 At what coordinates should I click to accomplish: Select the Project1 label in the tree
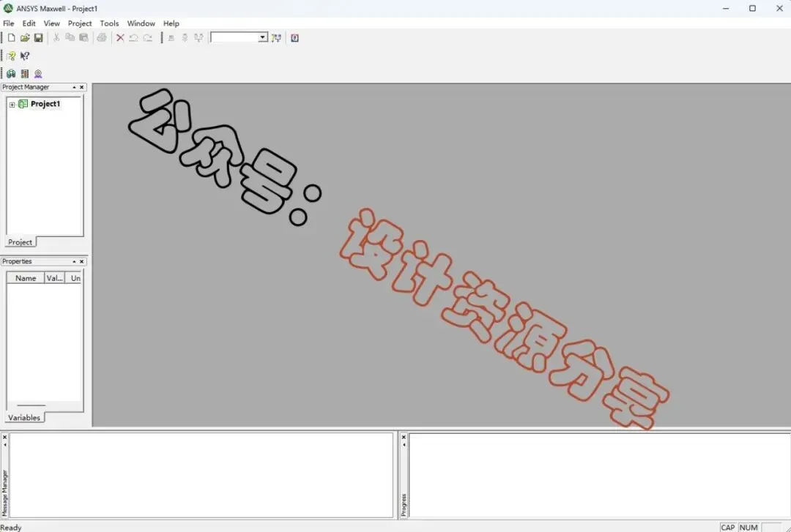coord(45,104)
